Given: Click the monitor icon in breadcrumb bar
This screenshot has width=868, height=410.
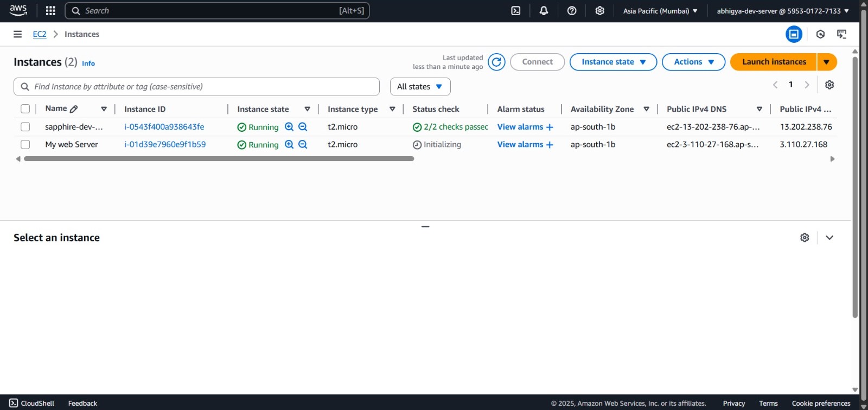Looking at the screenshot, I should point(842,34).
